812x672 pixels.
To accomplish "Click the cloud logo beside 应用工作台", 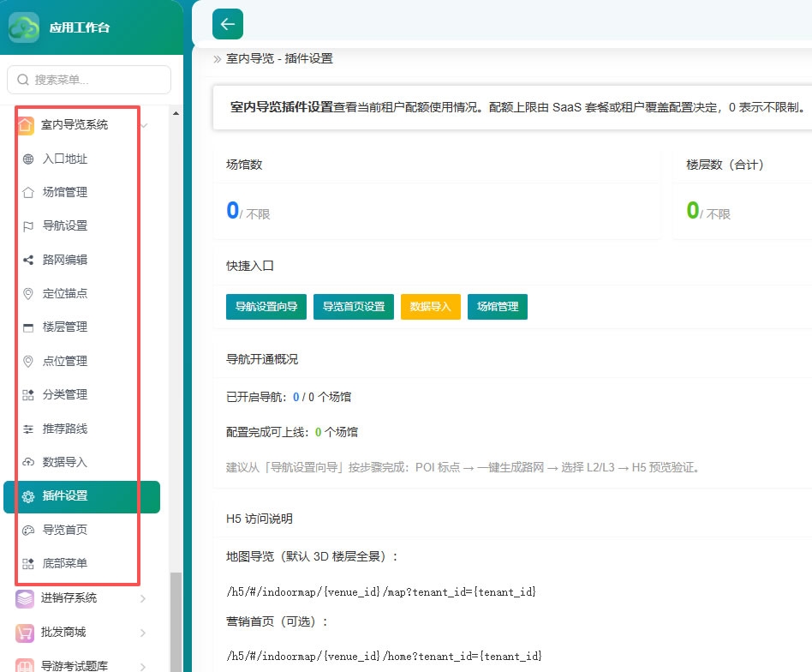I will (24, 27).
